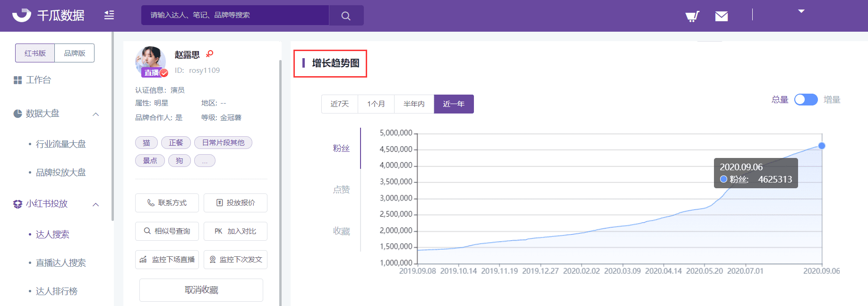Click the 工作台 grid icon
Image resolution: width=868 pixels, height=306 pixels.
(x=18, y=80)
